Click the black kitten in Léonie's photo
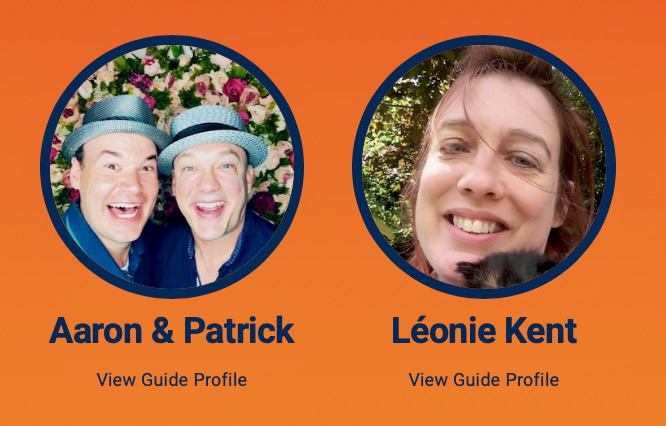The height and width of the screenshot is (426, 666). pyautogui.click(x=505, y=268)
